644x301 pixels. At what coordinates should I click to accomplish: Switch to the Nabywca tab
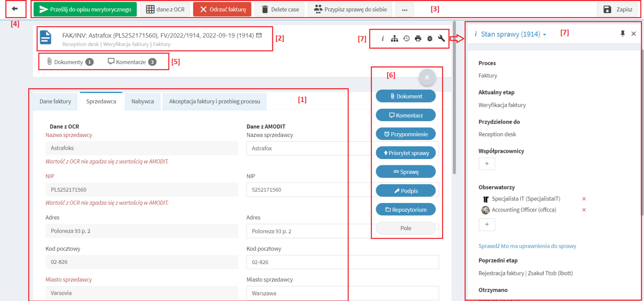(143, 101)
